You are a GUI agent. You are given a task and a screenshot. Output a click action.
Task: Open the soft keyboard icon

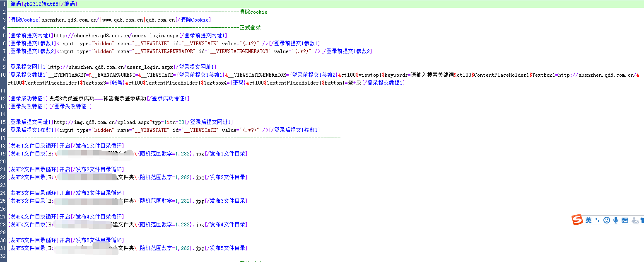point(625,220)
